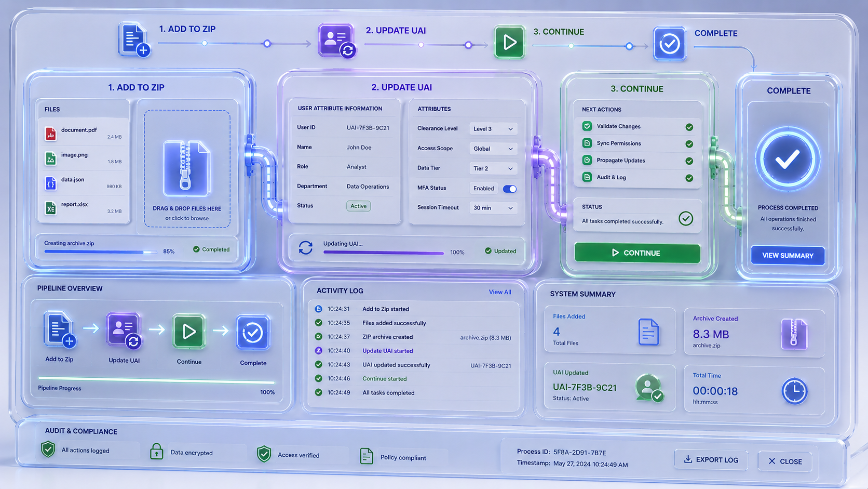Viewport: 868px width, 489px height.
Task: Click the 'Continue started' log entry
Action: point(385,379)
